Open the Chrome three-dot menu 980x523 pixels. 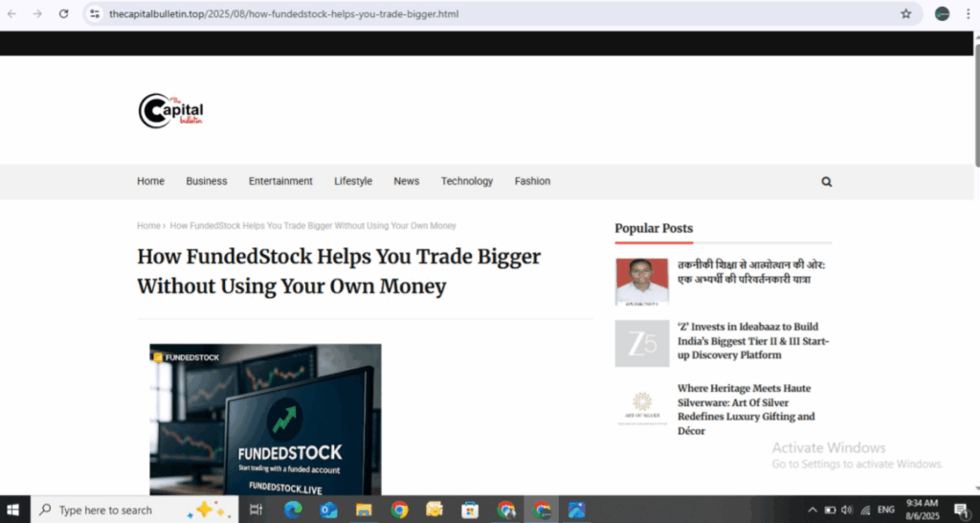(967, 13)
